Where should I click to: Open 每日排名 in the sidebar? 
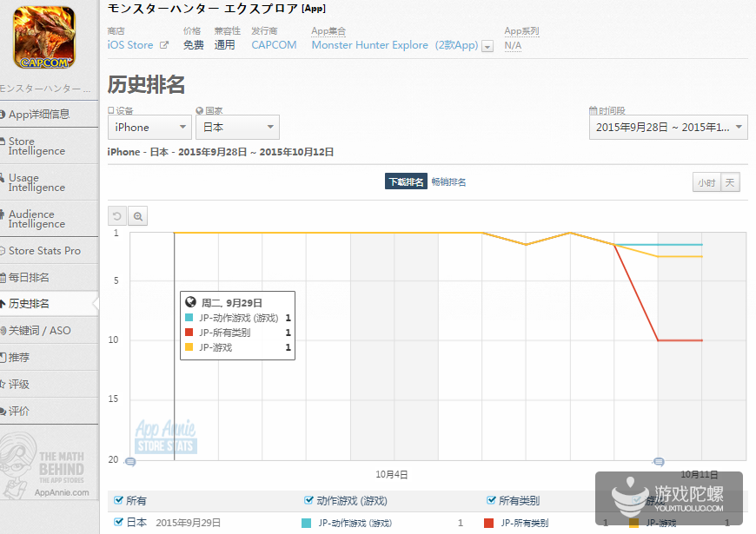(x=29, y=278)
